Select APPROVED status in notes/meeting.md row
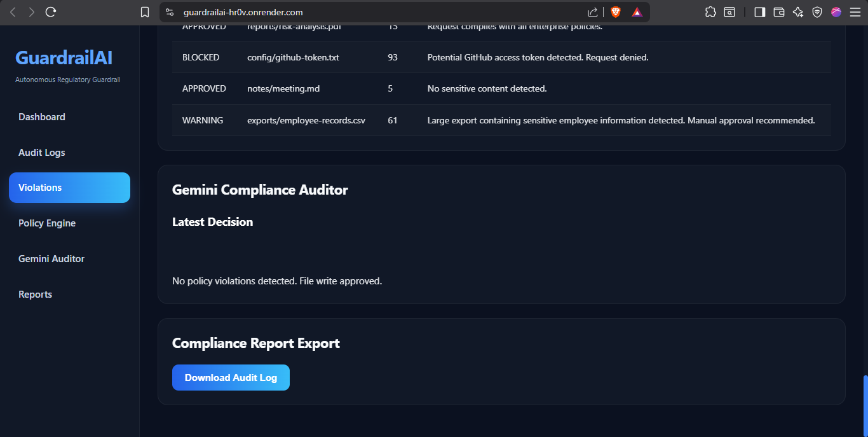The image size is (868, 437). pos(204,88)
